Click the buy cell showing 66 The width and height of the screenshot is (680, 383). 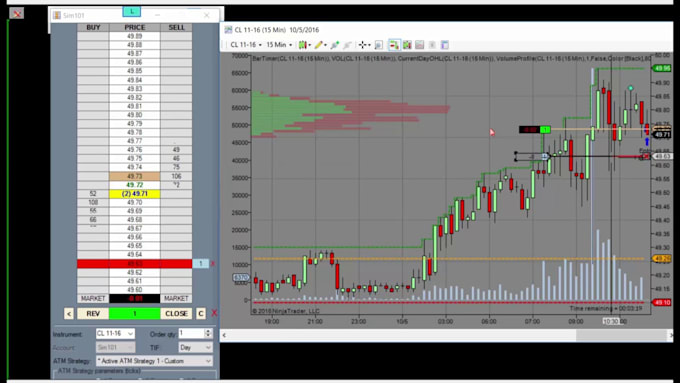[x=93, y=220]
